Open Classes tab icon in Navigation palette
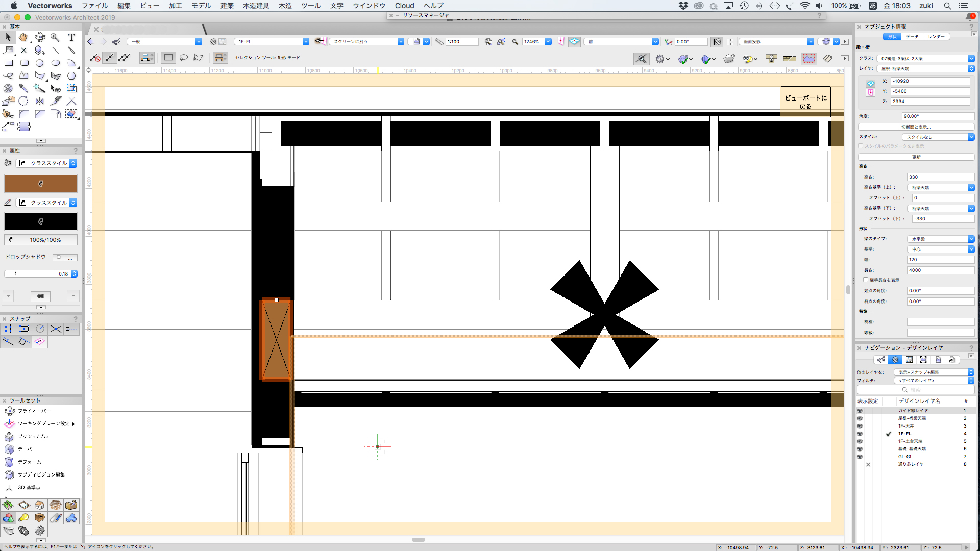Screen dimensions: 980x551 pyautogui.click(x=881, y=360)
